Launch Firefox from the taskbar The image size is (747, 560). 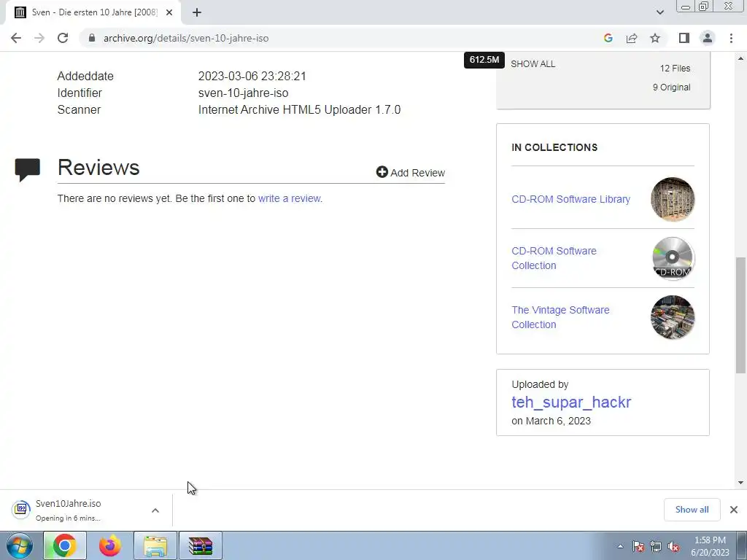coord(110,545)
